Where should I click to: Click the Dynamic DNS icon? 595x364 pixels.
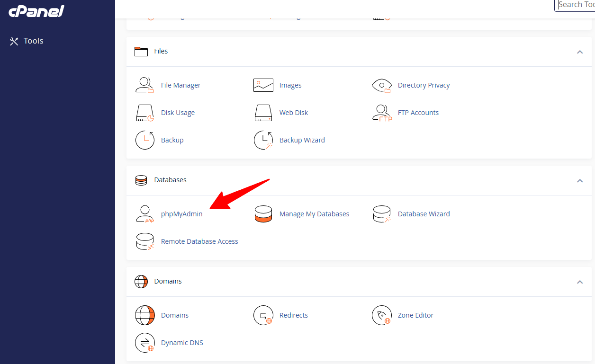pos(145,343)
